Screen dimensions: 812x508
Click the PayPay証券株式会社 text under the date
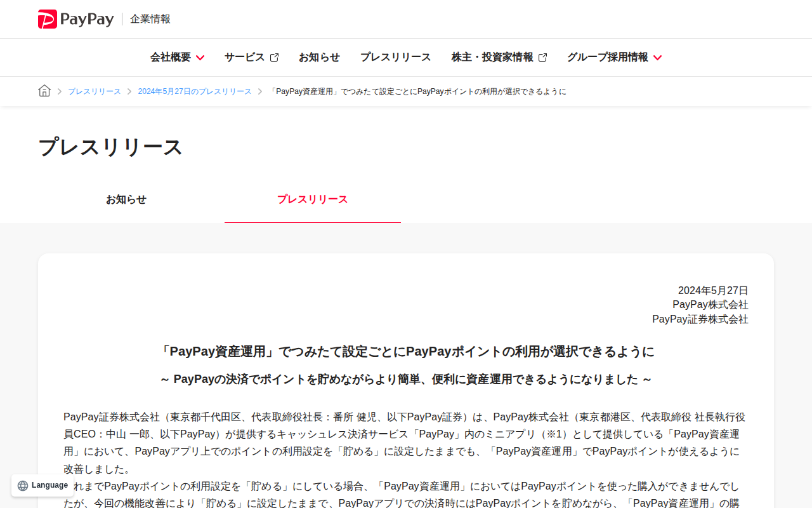pos(700,319)
